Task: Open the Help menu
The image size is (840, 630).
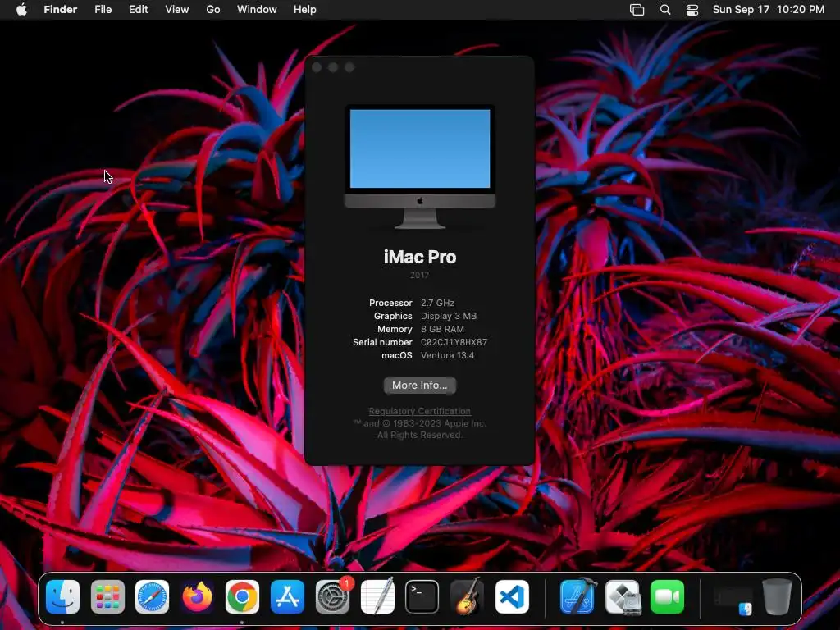Action: 305,10
